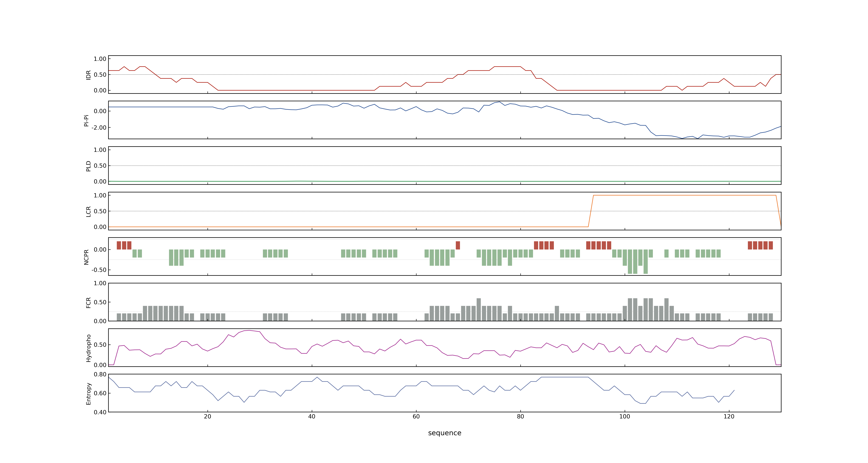Click the 0.40 tick on Entropy axis
Viewport: 868px width, 463px height.
coord(100,412)
